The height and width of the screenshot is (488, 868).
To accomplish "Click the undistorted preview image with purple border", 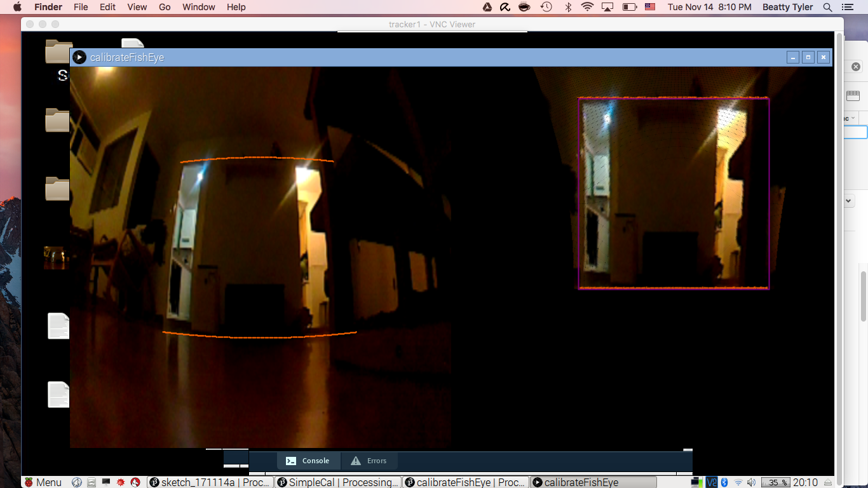I will point(674,193).
